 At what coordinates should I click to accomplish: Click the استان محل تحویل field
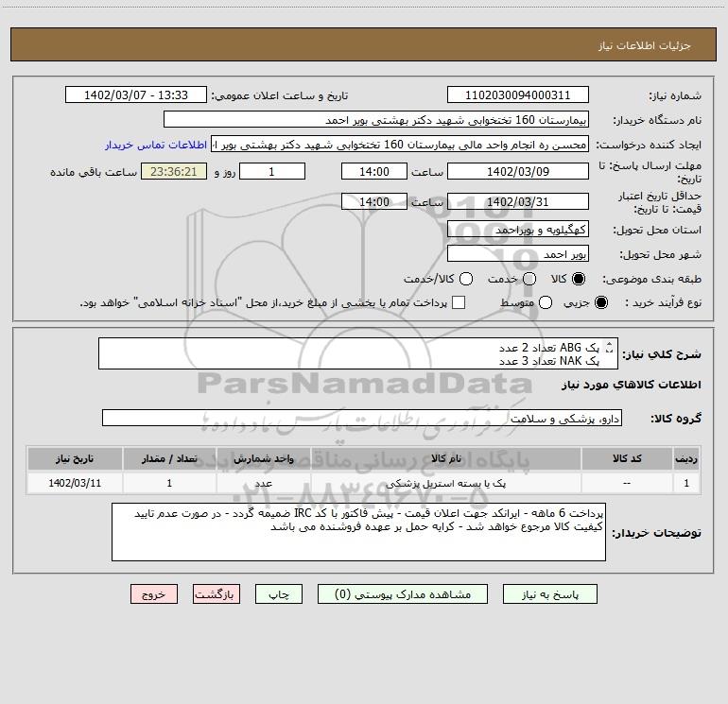(518, 230)
